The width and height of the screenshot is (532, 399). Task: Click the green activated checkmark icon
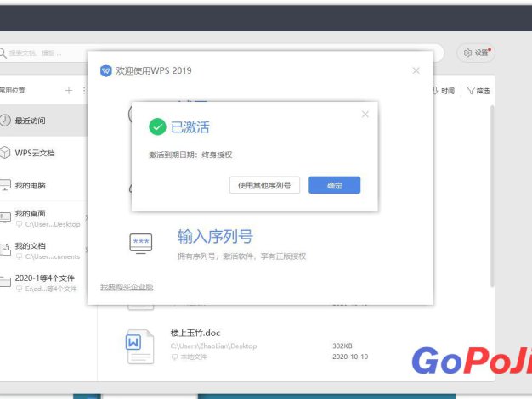point(157,126)
